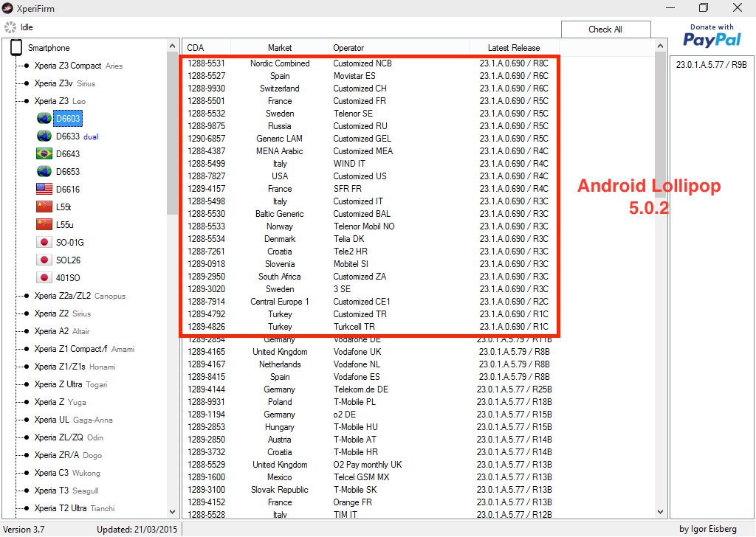
Task: Click the globe icon beside D6603
Action: click(44, 119)
